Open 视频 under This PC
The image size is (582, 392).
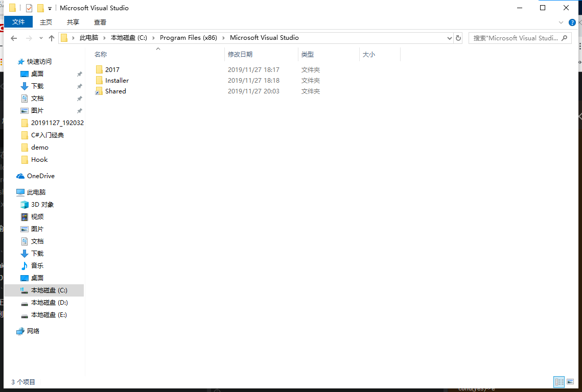37,216
